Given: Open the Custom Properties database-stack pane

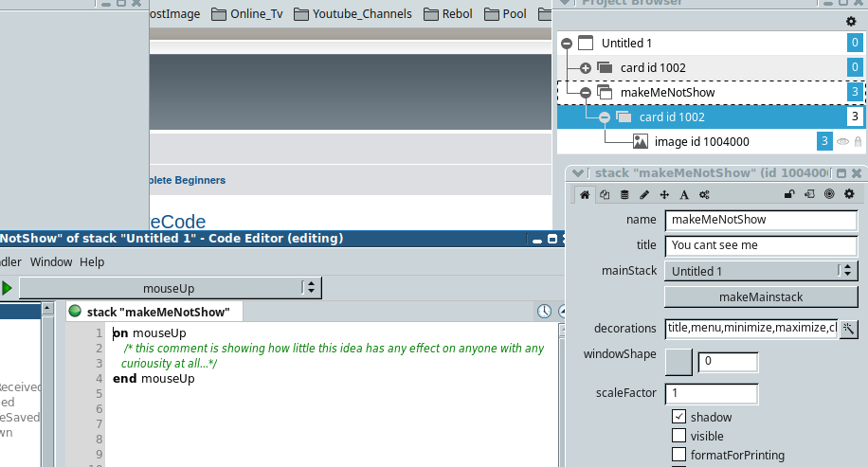Looking at the screenshot, I should coord(624,194).
